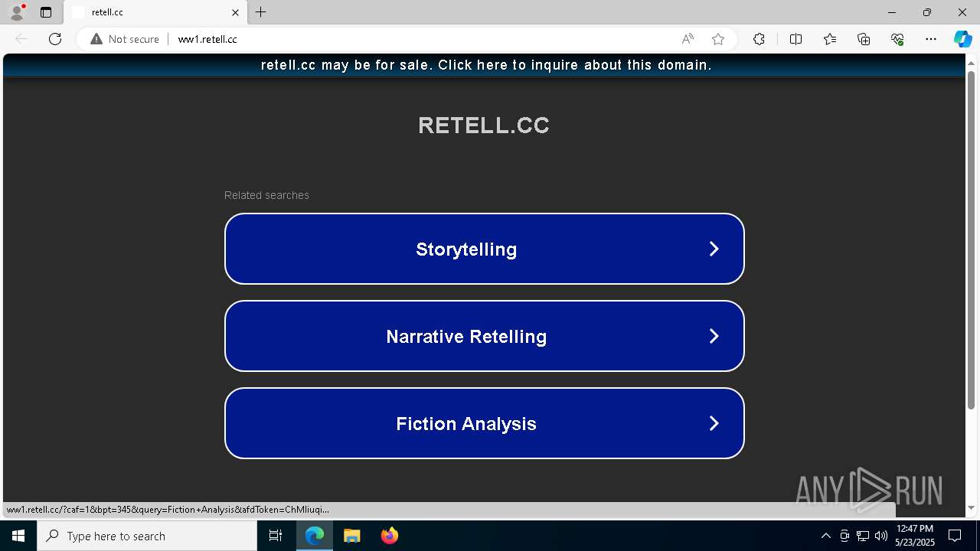Click the Related searches label

(x=266, y=195)
